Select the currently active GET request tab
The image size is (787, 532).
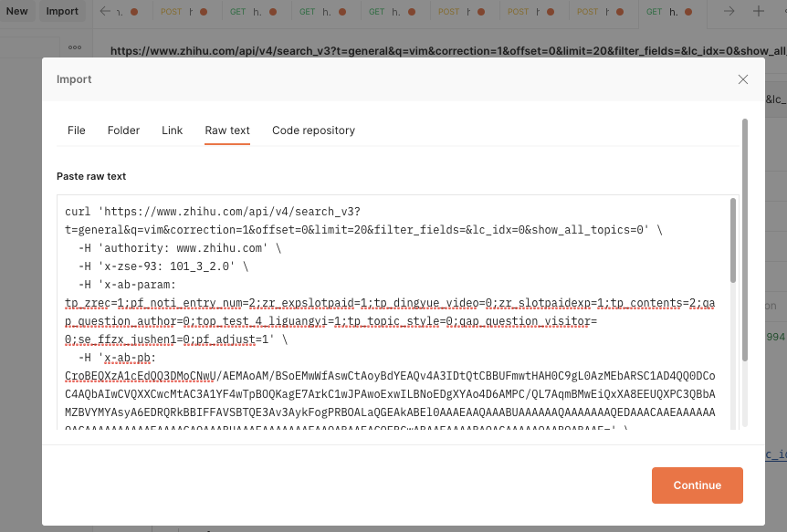click(673, 12)
